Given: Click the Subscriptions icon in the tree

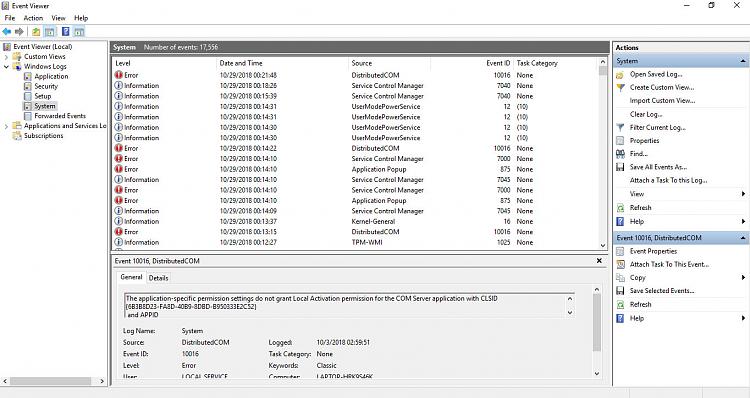Looking at the screenshot, I should pyautogui.click(x=17, y=136).
